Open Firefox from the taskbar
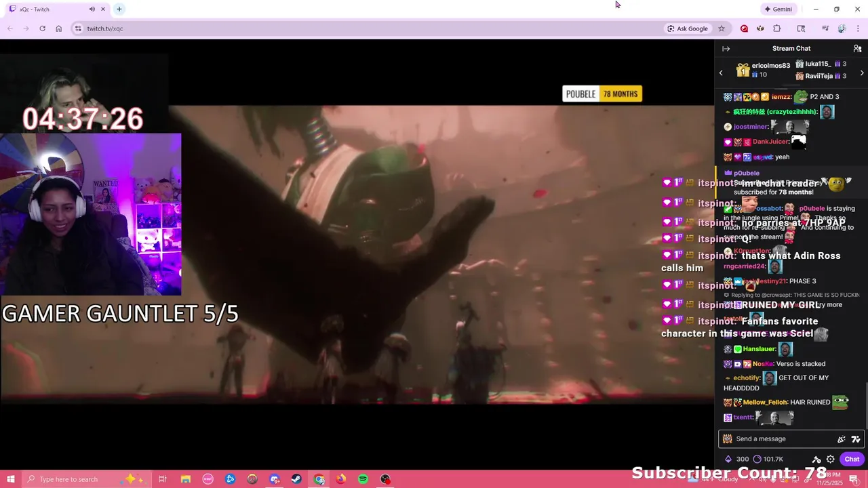868x488 pixels. 341,479
